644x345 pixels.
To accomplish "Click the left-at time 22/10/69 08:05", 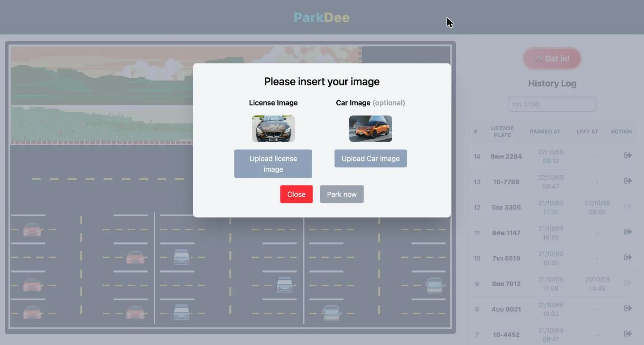I will coord(597,207).
